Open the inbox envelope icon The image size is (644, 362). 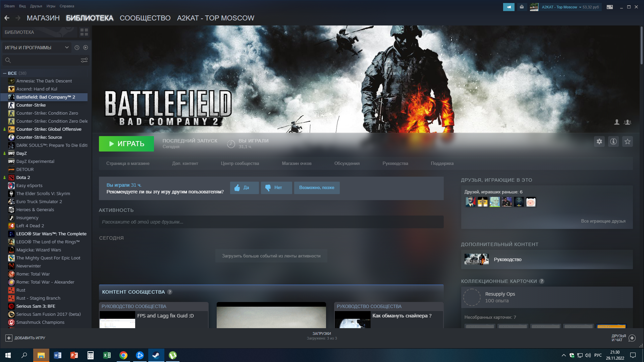point(522,7)
